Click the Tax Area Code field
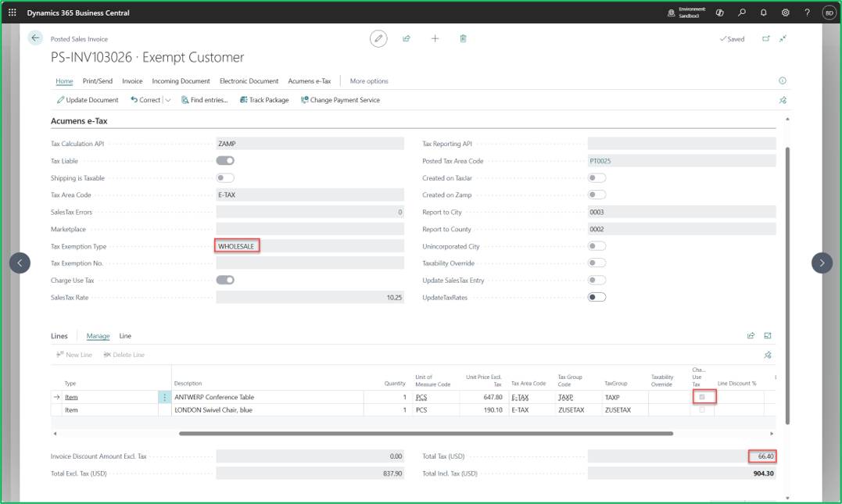Viewport: 842px width, 504px height. pyautogui.click(x=310, y=195)
